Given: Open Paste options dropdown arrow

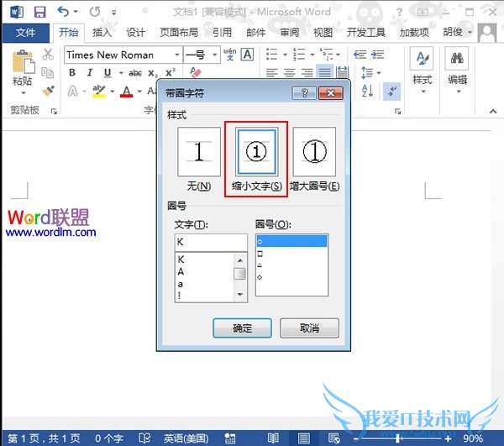Looking at the screenshot, I should 24,93.
